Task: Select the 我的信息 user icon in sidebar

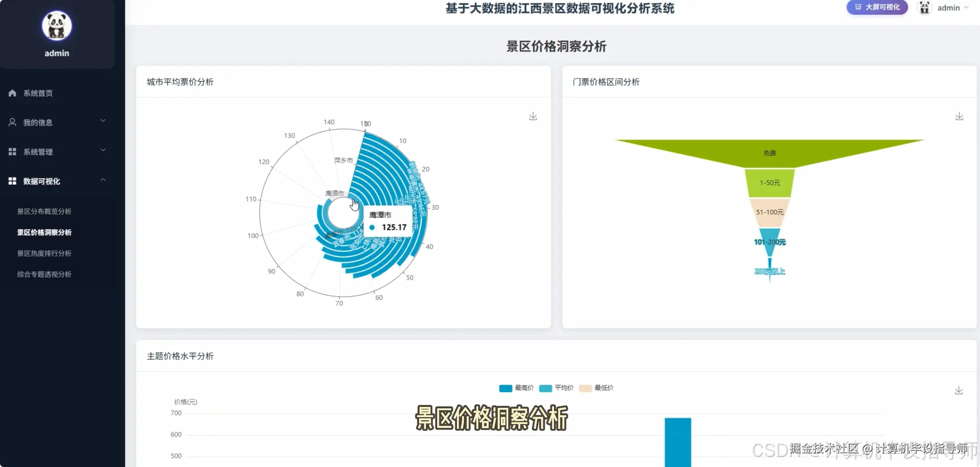Action: tap(12, 122)
